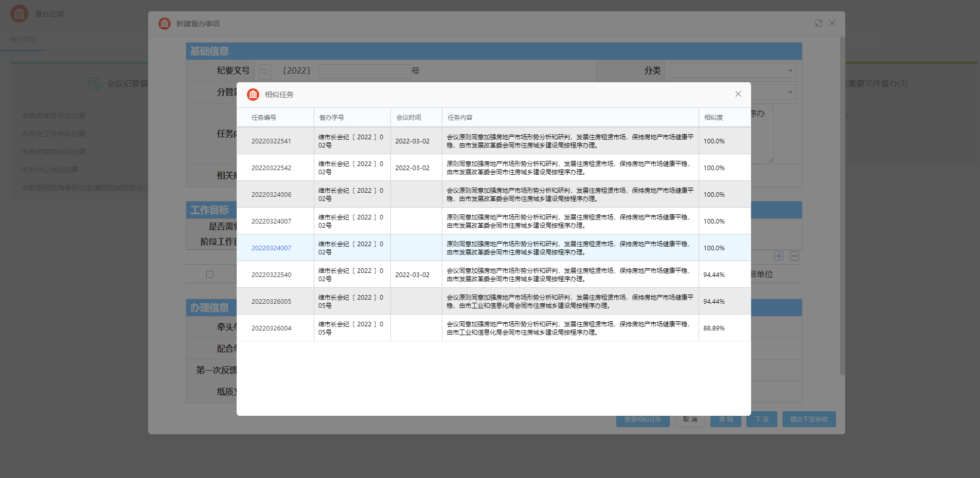Viewport: 980px width, 478px height.
Task: Click the 纪要文号 number input field
Action: pos(365,71)
